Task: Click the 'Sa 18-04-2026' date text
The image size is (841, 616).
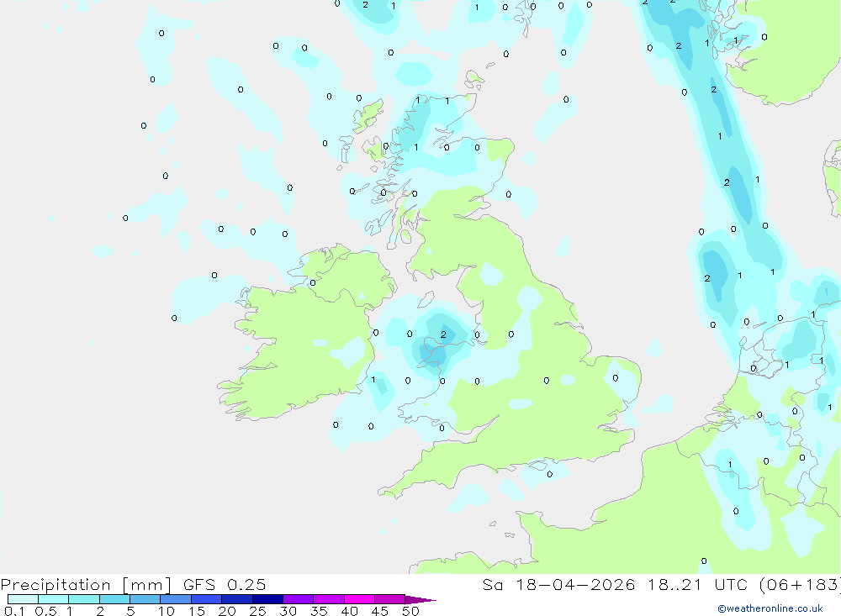Action: [x=558, y=585]
